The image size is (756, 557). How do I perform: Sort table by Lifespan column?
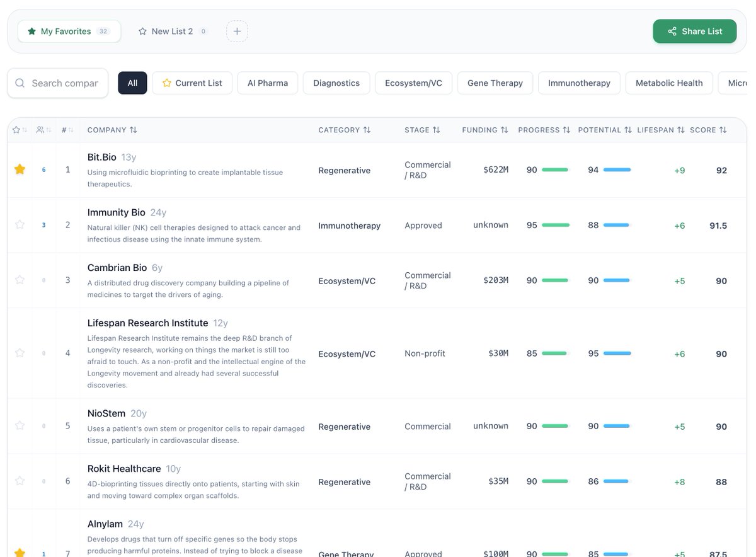coord(661,130)
